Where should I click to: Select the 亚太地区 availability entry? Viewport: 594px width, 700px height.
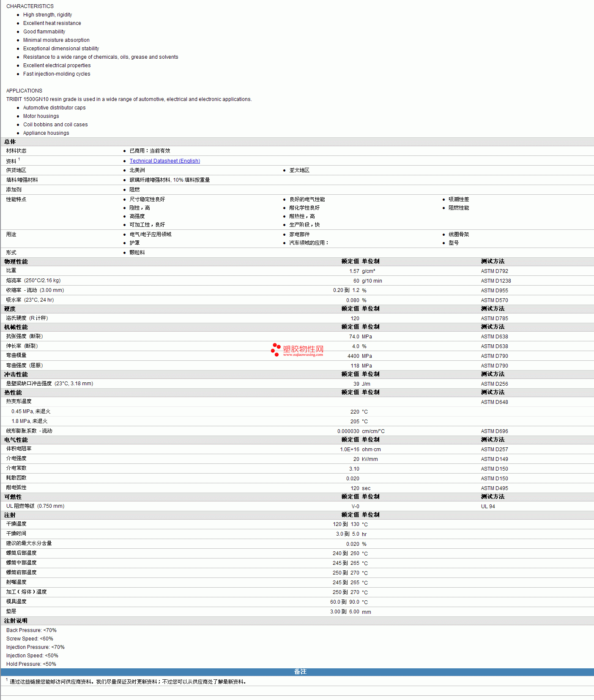pos(299,170)
